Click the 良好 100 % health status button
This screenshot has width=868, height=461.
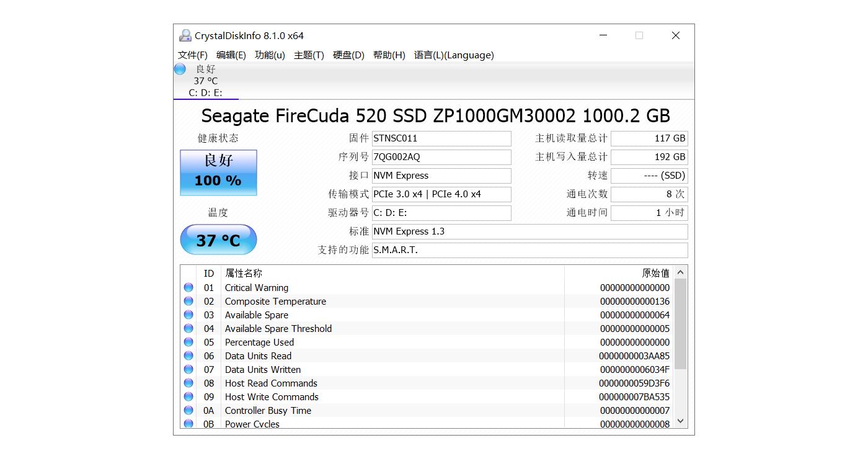tap(218, 172)
